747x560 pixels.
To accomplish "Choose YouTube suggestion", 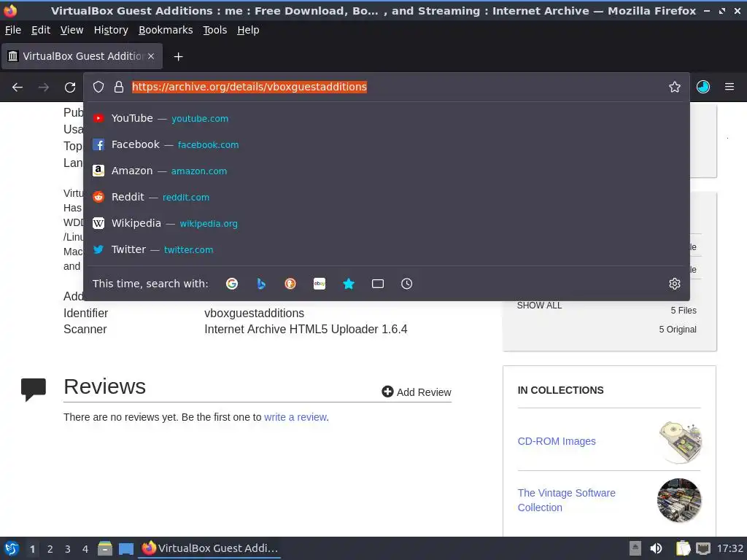I will point(387,119).
